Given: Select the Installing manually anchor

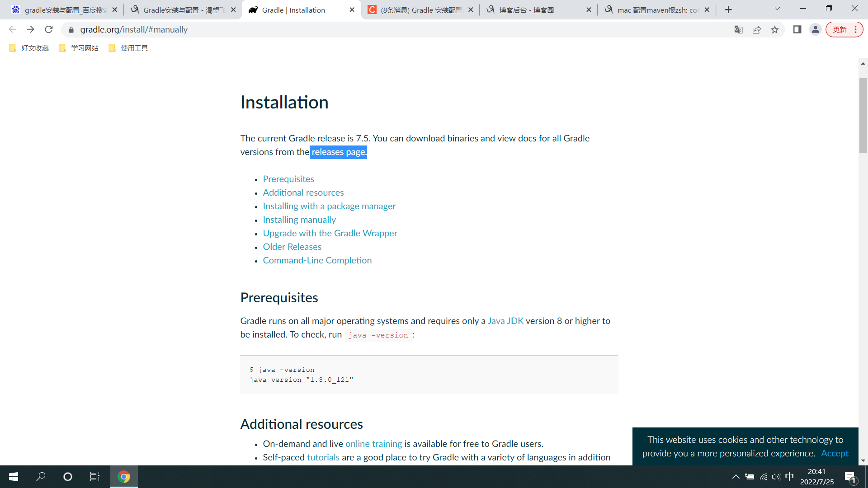Looking at the screenshot, I should [299, 220].
